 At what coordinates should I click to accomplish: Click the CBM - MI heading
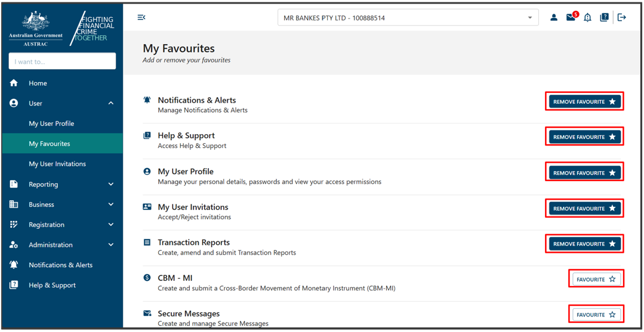tap(175, 278)
